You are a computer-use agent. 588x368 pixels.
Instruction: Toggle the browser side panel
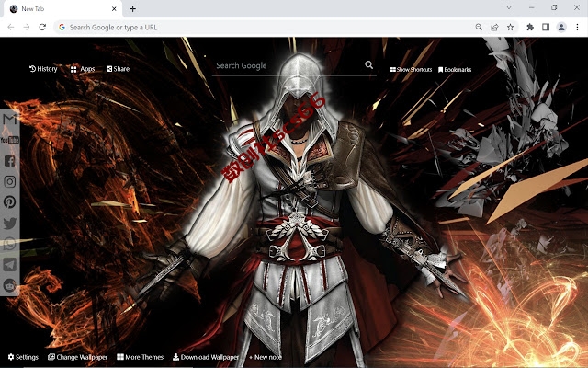pyautogui.click(x=546, y=27)
